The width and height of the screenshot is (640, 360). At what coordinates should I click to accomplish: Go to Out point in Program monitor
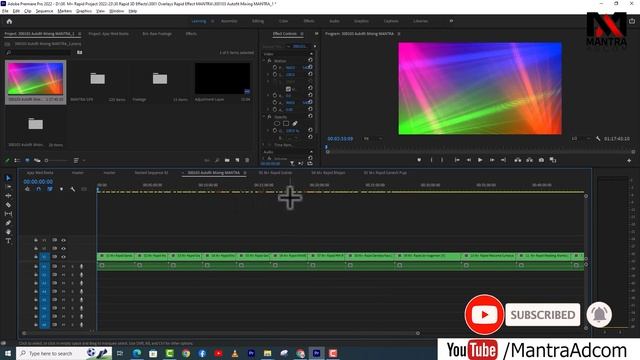pos(503,160)
